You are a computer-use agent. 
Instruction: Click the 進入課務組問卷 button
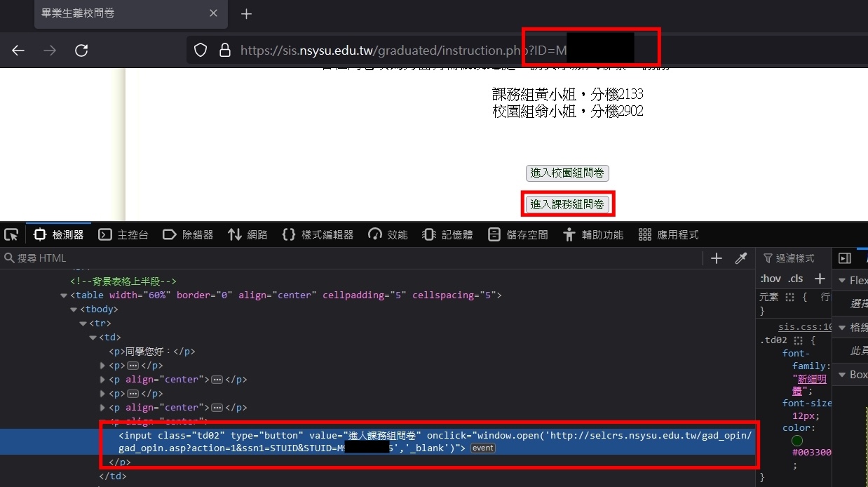click(567, 204)
